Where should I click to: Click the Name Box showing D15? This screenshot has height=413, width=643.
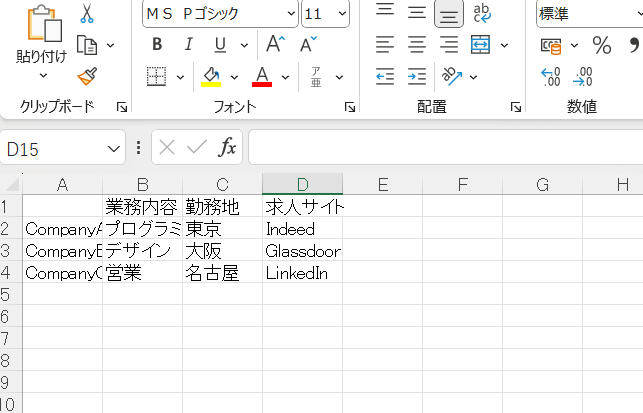[x=53, y=149]
